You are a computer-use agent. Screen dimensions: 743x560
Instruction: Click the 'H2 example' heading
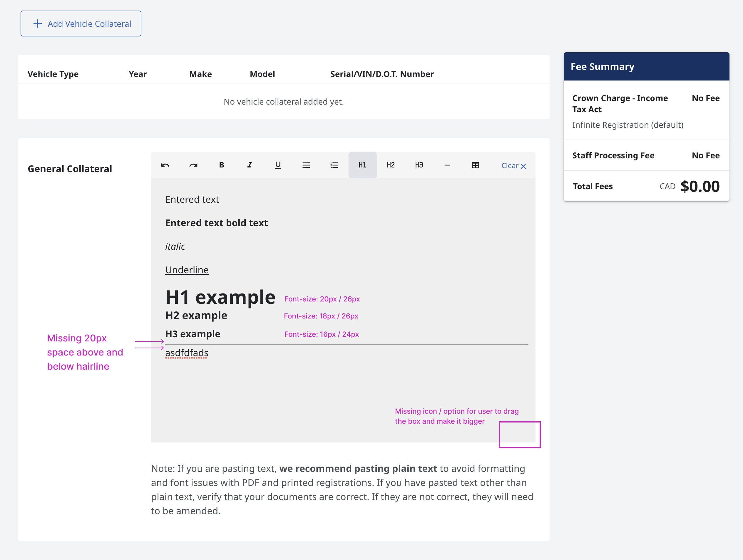196,316
